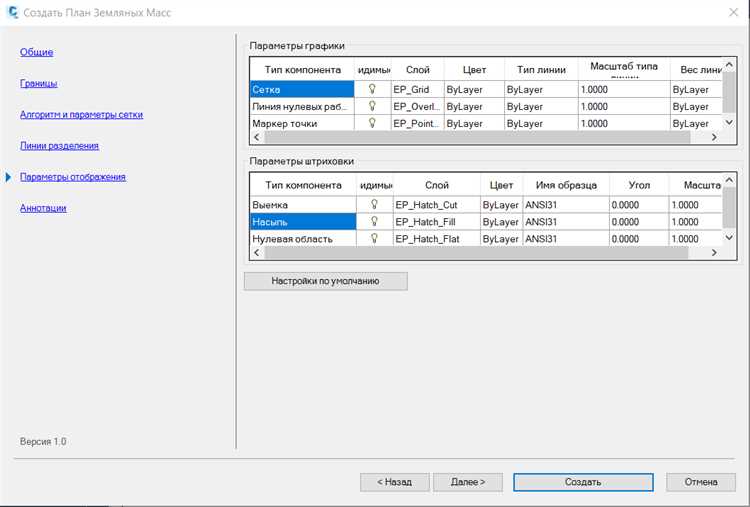Screen dimensions: 750x507
Task: Toggle visibility bulb for Линия нулевых работ row
Action: click(373, 106)
